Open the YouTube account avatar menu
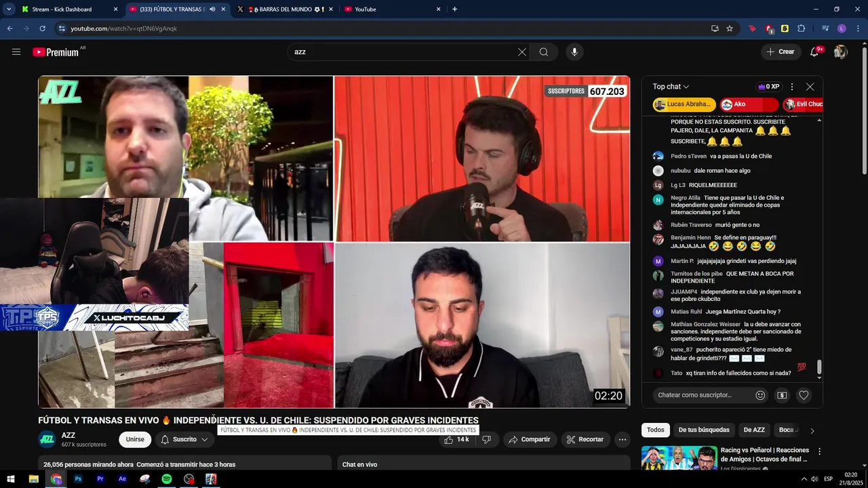 pos(841,52)
